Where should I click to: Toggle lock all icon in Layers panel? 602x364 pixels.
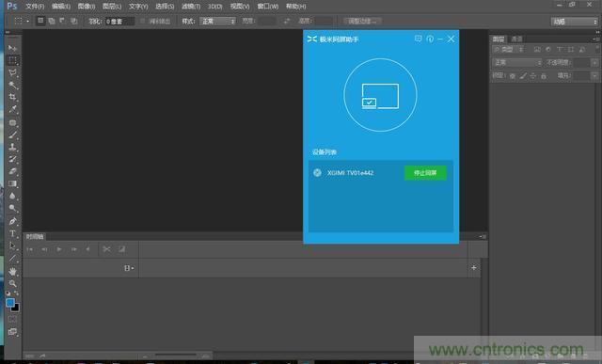pyautogui.click(x=544, y=76)
